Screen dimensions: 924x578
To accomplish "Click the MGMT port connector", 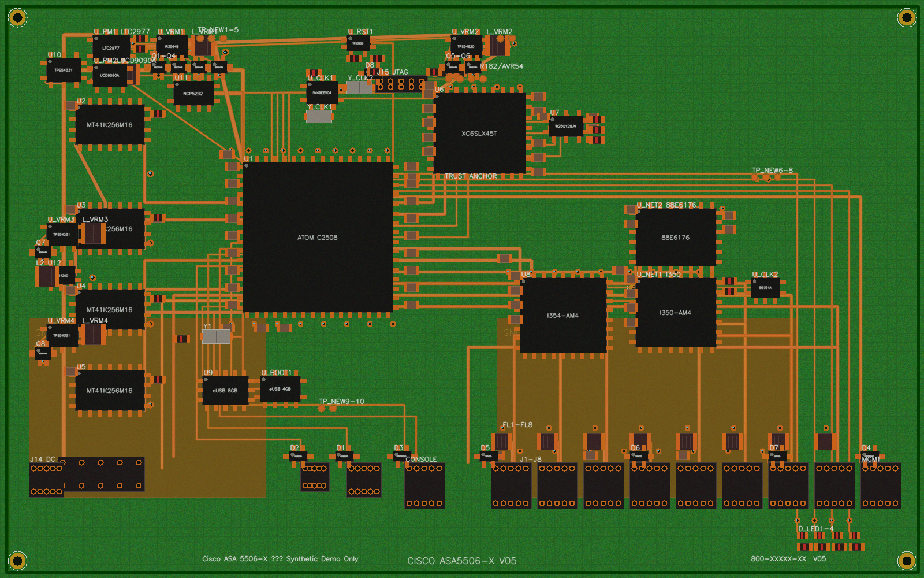I will [x=881, y=486].
